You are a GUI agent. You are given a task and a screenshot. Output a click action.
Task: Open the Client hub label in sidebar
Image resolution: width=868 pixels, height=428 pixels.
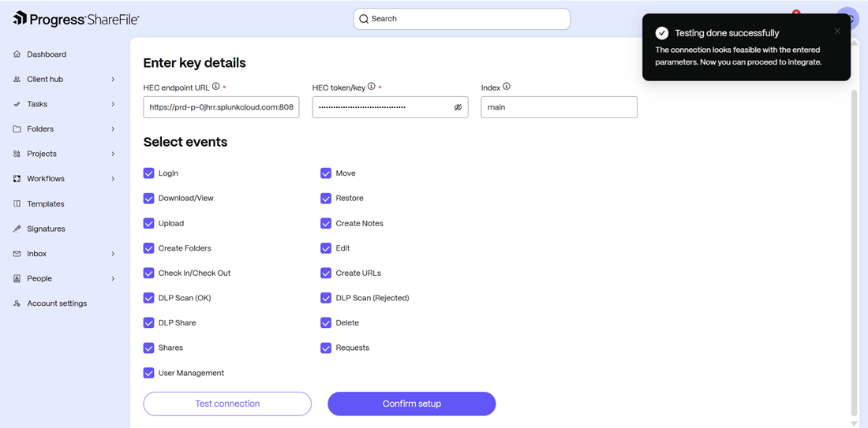point(45,79)
